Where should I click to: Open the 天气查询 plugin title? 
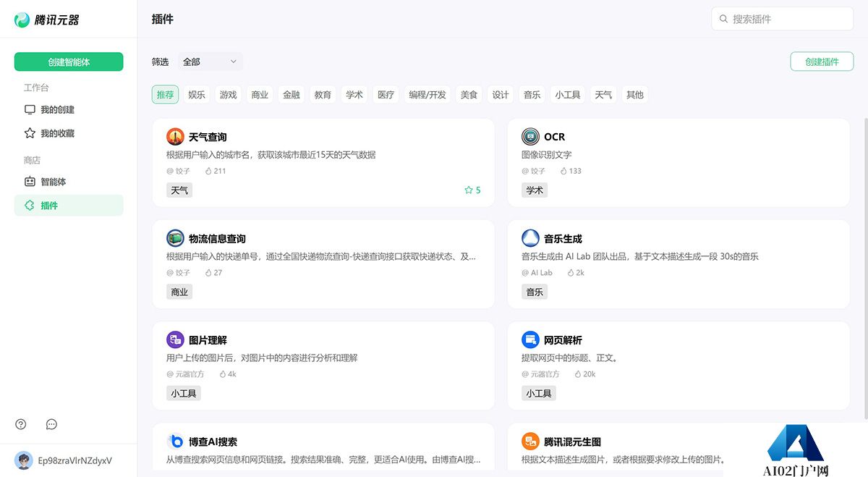pyautogui.click(x=208, y=137)
